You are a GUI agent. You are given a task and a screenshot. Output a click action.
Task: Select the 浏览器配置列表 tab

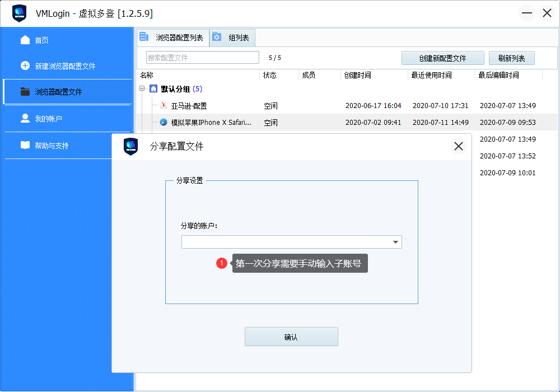click(174, 38)
